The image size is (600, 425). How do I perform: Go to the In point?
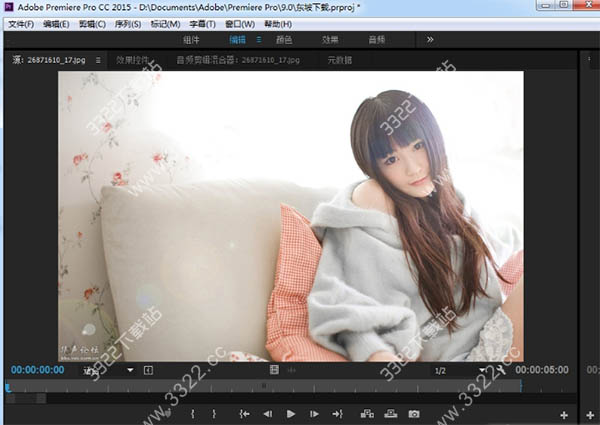pyautogui.click(x=245, y=414)
